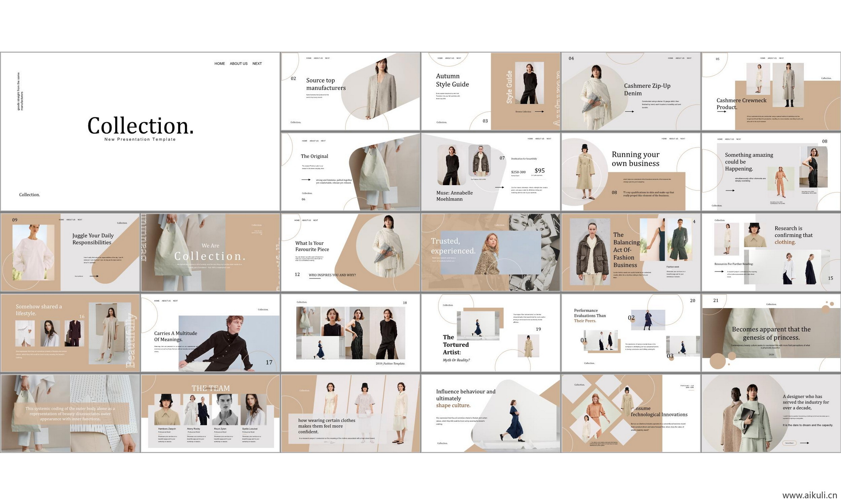Open The Tortured Artist slide
Viewport: 841px width, 504px height.
coord(490,333)
